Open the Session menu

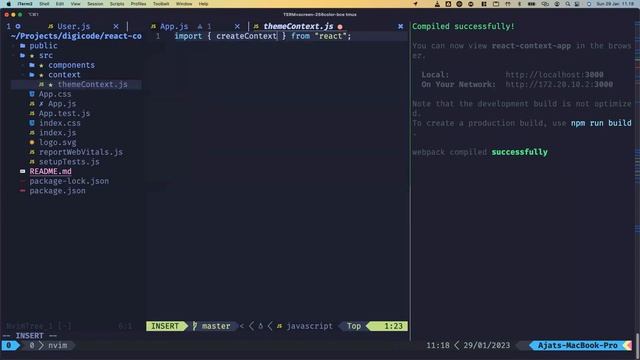(x=95, y=4)
